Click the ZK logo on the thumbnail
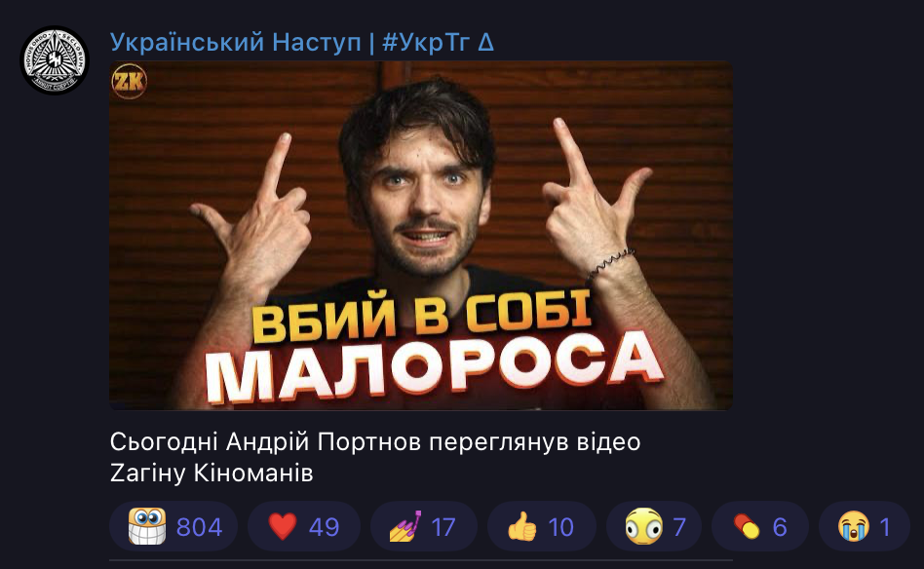924x569 pixels. pos(129,81)
